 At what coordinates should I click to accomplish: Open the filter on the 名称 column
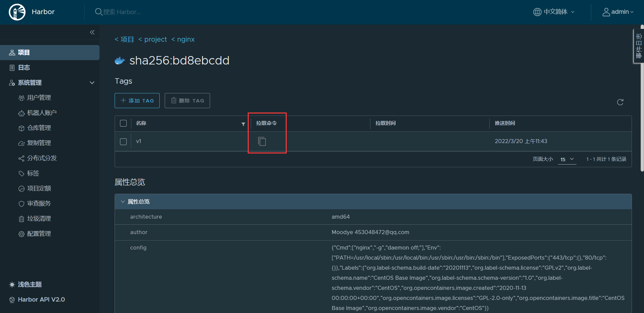tap(243, 124)
